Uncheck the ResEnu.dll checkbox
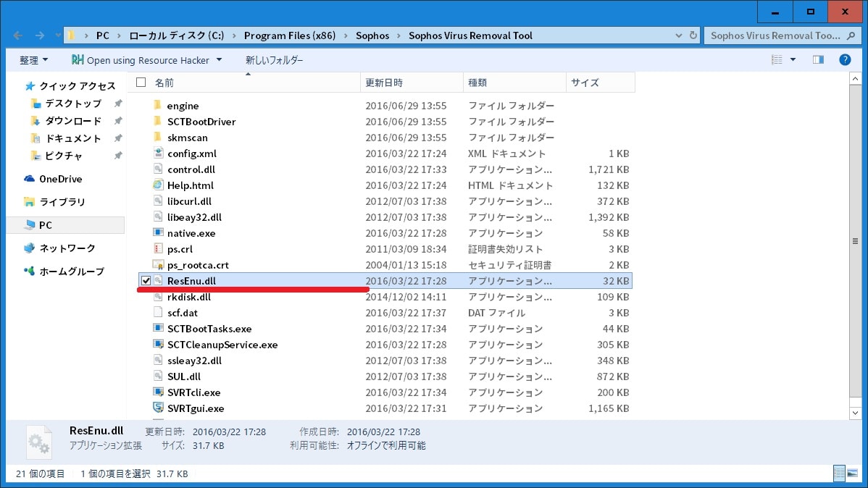Viewport: 868px width, 488px height. pyautogui.click(x=146, y=280)
